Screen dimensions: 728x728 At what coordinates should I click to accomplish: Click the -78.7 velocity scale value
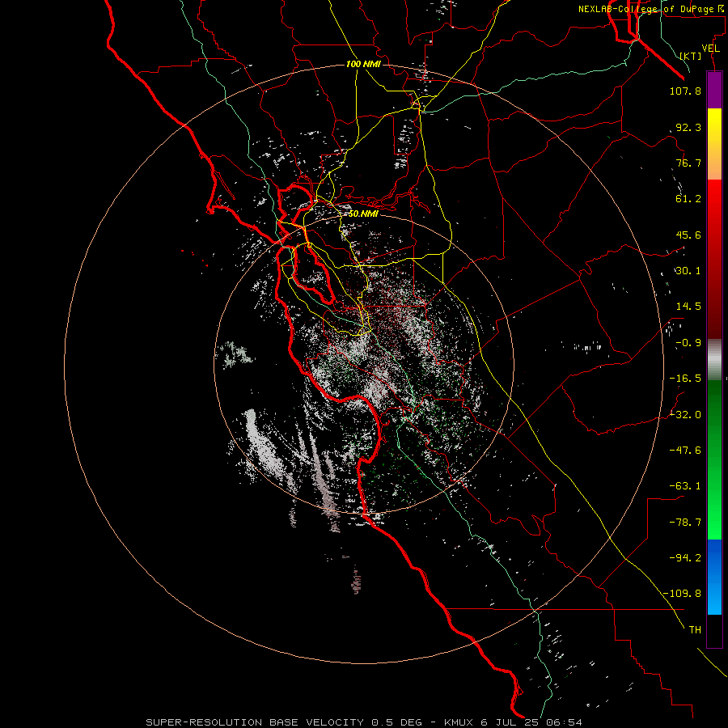point(685,523)
